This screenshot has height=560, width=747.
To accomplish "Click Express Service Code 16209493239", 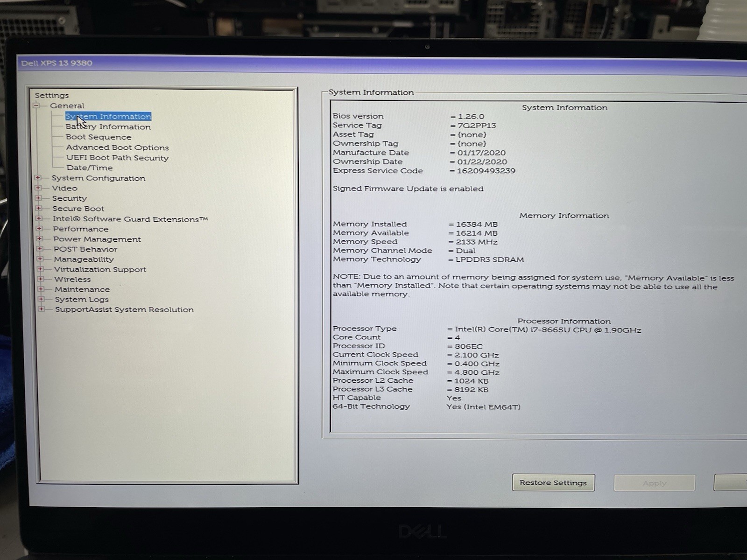I will point(486,171).
